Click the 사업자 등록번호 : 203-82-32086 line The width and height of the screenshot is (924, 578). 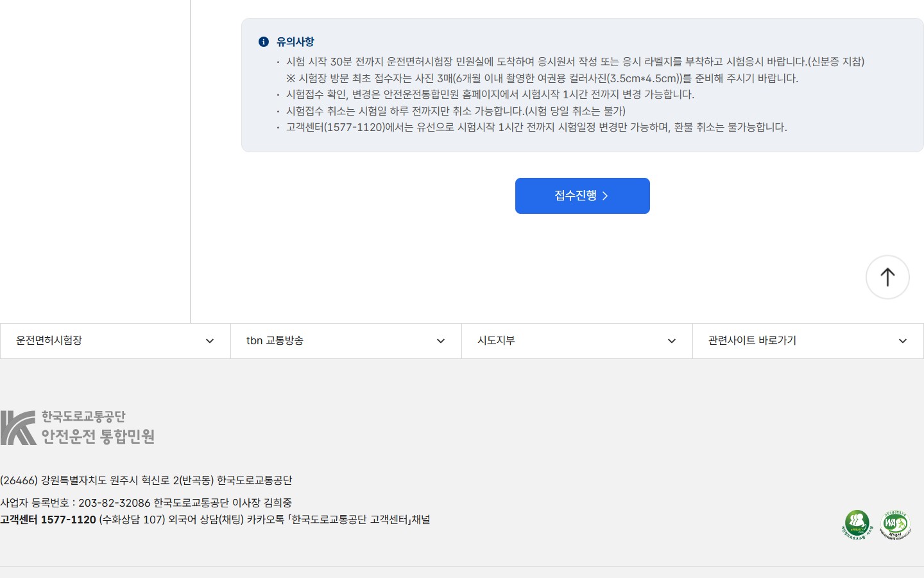[x=146, y=503]
